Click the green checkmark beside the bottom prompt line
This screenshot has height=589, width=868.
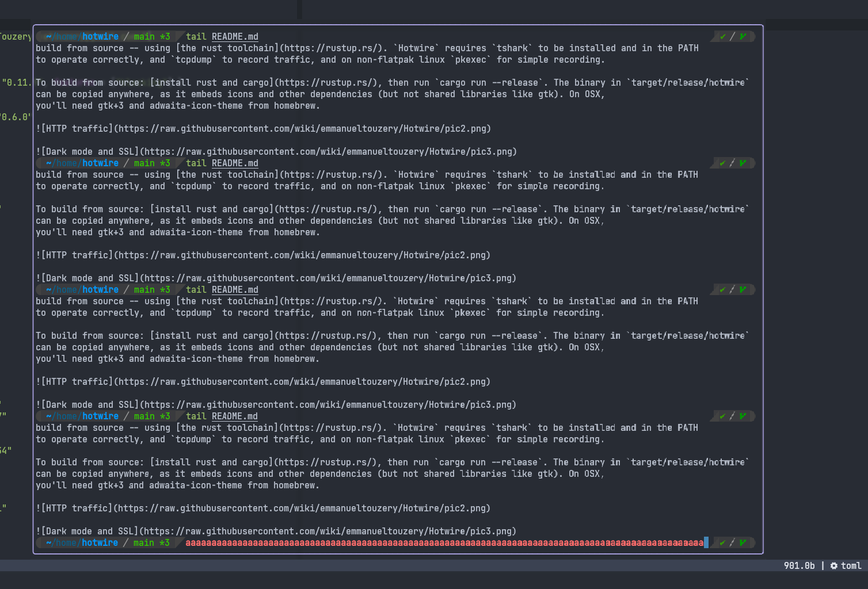point(722,542)
